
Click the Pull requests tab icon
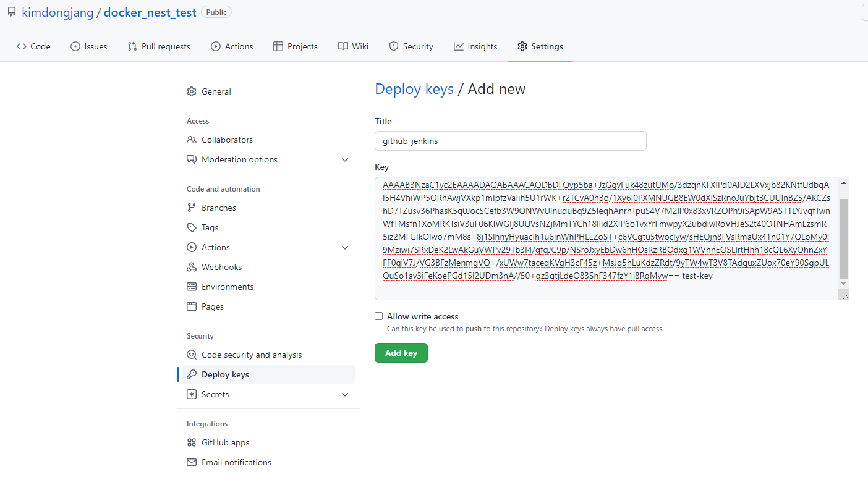(132, 46)
